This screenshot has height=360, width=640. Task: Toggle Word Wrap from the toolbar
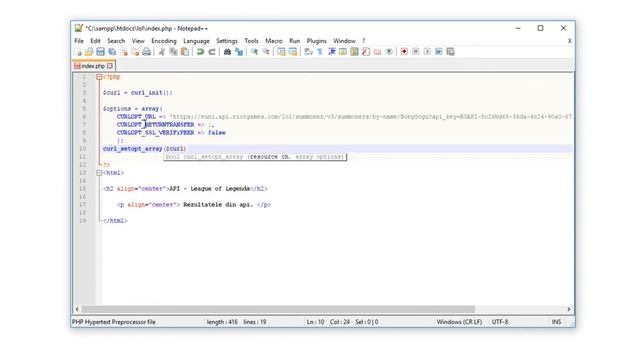coord(309,52)
